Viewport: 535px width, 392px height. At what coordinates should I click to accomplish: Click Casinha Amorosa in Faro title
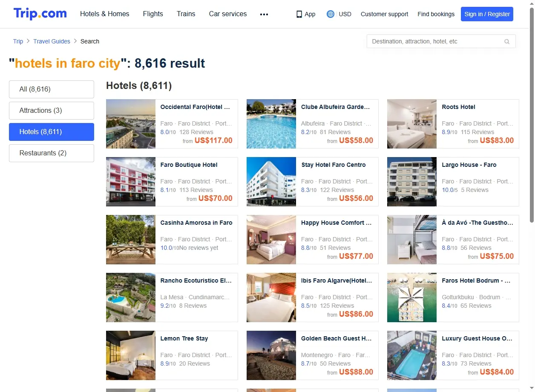[196, 223]
